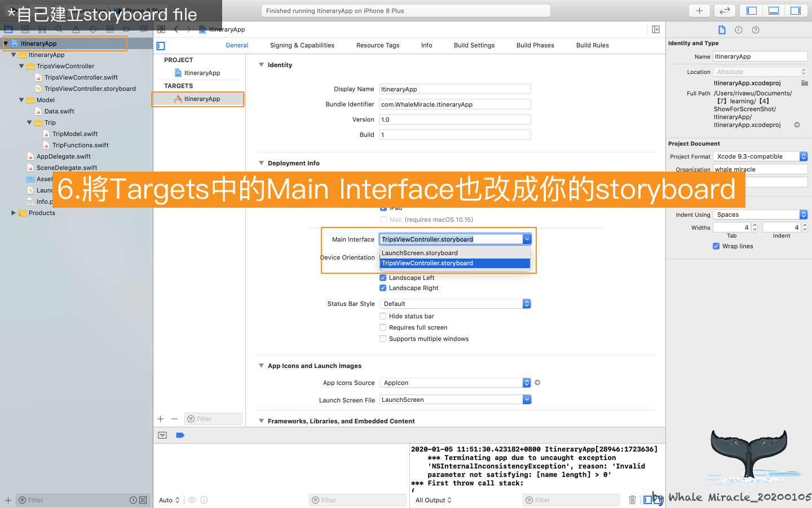Toggle the project and targets list sidebar

(x=161, y=46)
